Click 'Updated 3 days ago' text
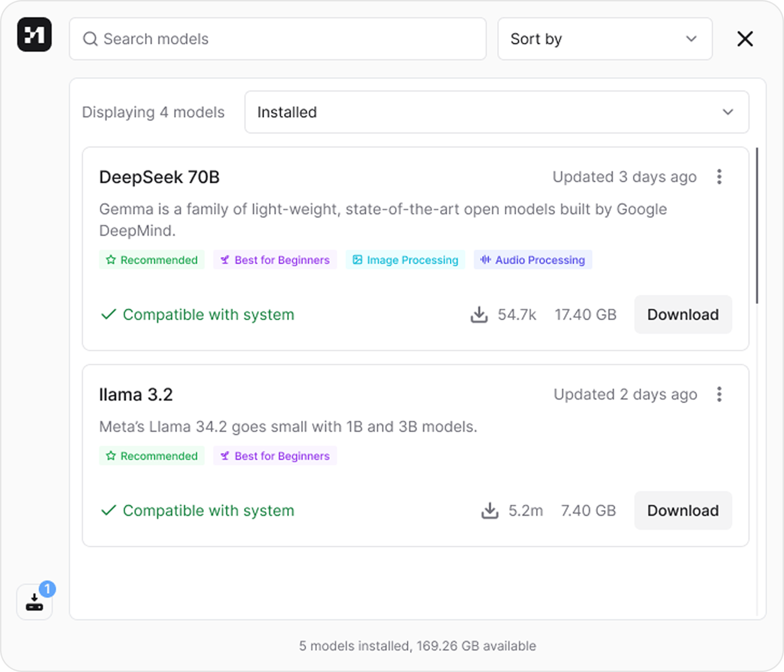This screenshot has height=672, width=784. 624,177
